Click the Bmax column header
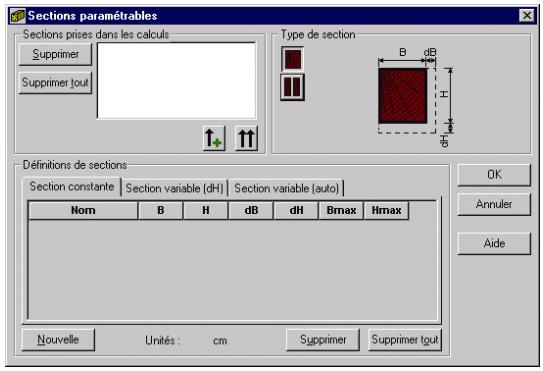This screenshot has height=371, width=543. pos(341,210)
